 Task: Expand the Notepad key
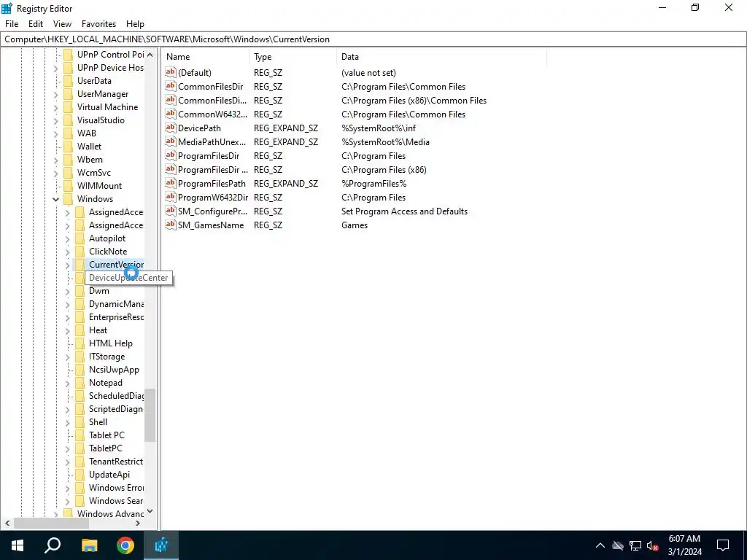pyautogui.click(x=67, y=383)
